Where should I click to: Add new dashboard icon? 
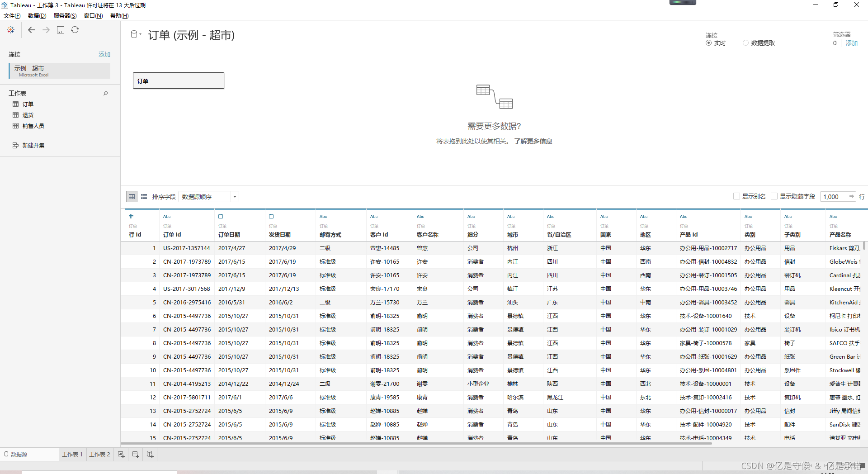(x=136, y=455)
